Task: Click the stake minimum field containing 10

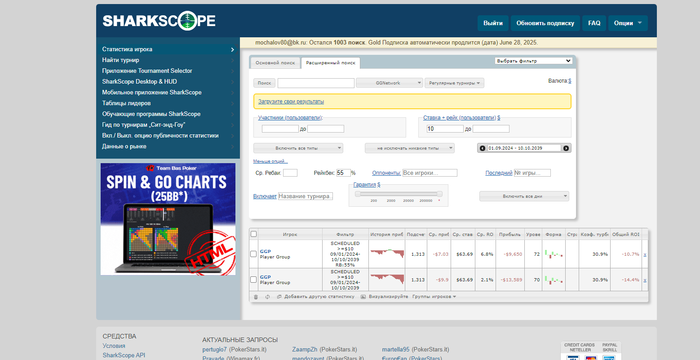Action: pos(445,129)
